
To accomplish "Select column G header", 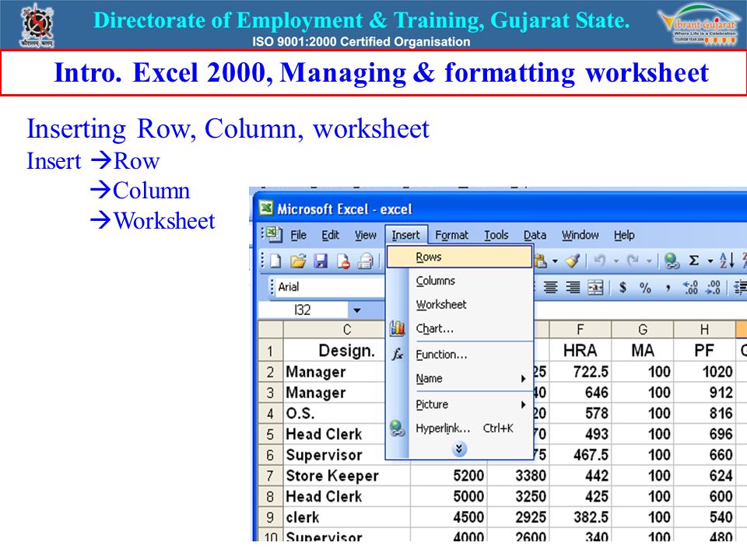I will (x=643, y=329).
